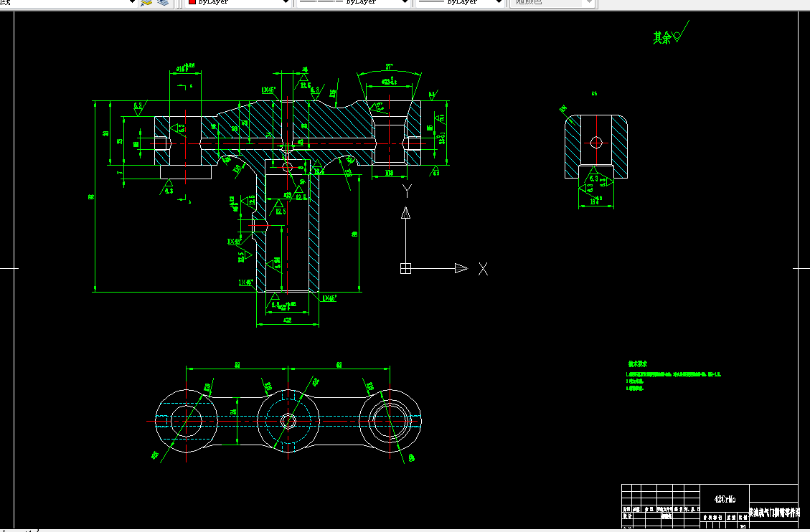The width and height of the screenshot is (810, 532).
Task: Select the 42CrMo material text
Action: coord(724,499)
